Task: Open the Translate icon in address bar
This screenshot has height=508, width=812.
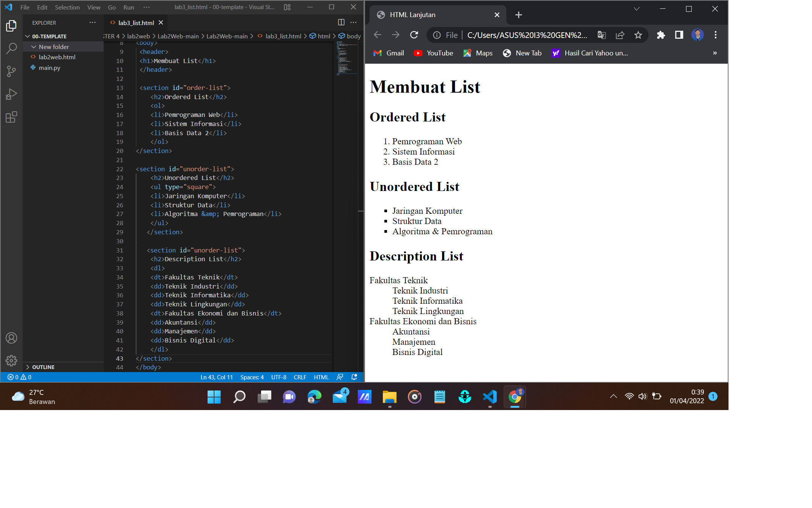Action: point(601,35)
